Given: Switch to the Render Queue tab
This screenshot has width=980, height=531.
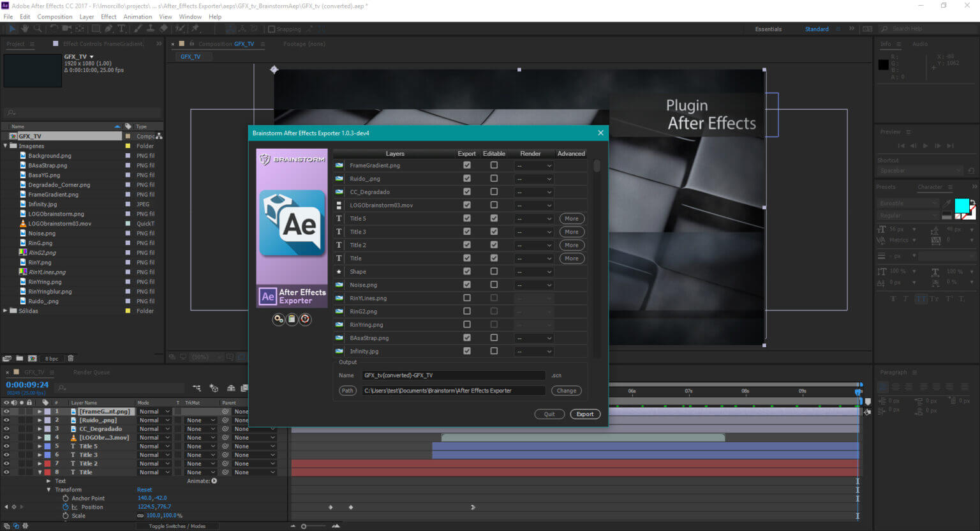Looking at the screenshot, I should (91, 372).
